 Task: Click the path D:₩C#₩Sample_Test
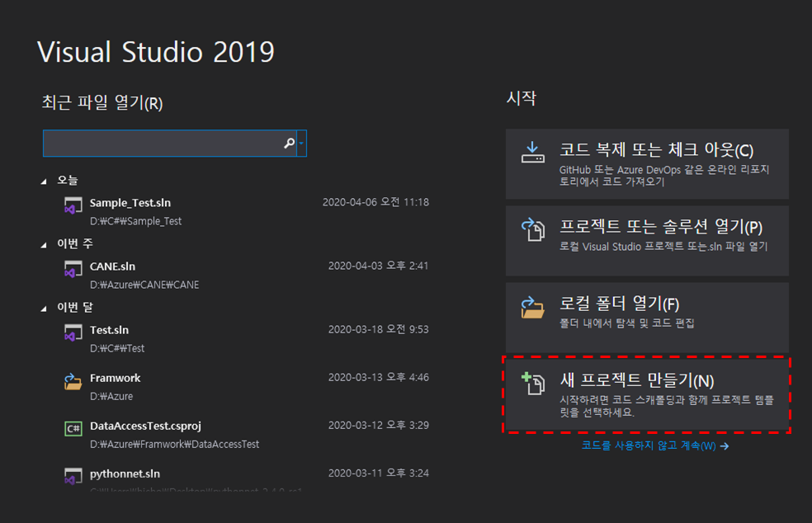[135, 221]
